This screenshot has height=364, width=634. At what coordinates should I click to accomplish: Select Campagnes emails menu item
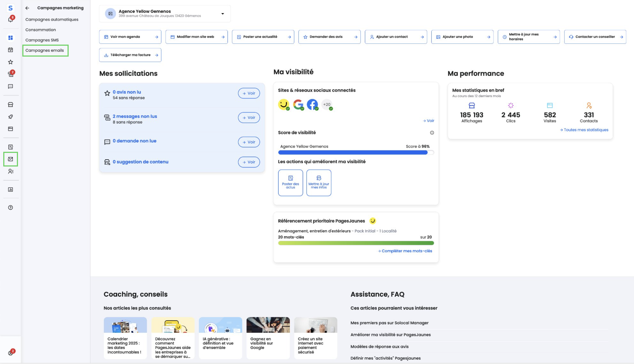pos(45,50)
